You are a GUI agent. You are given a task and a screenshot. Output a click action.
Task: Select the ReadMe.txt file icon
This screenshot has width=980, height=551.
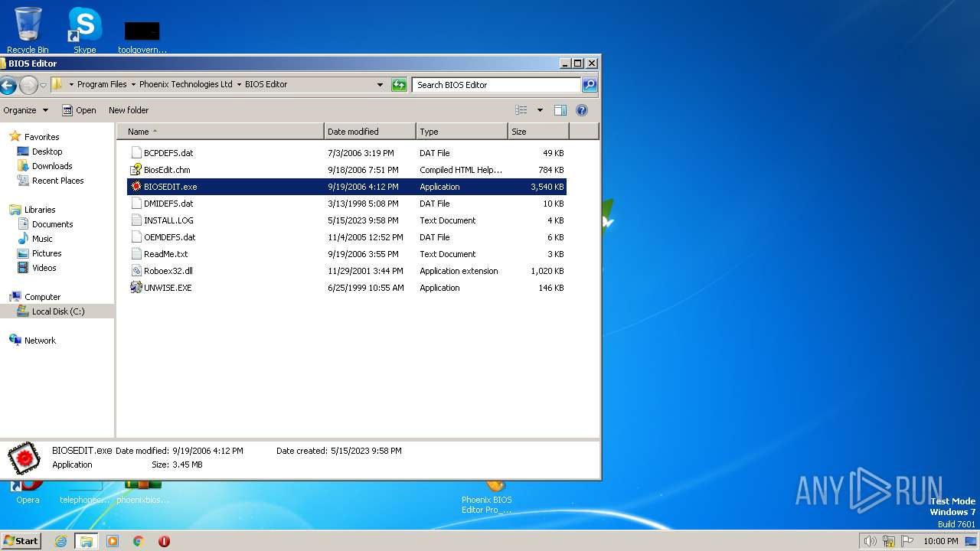click(136, 254)
